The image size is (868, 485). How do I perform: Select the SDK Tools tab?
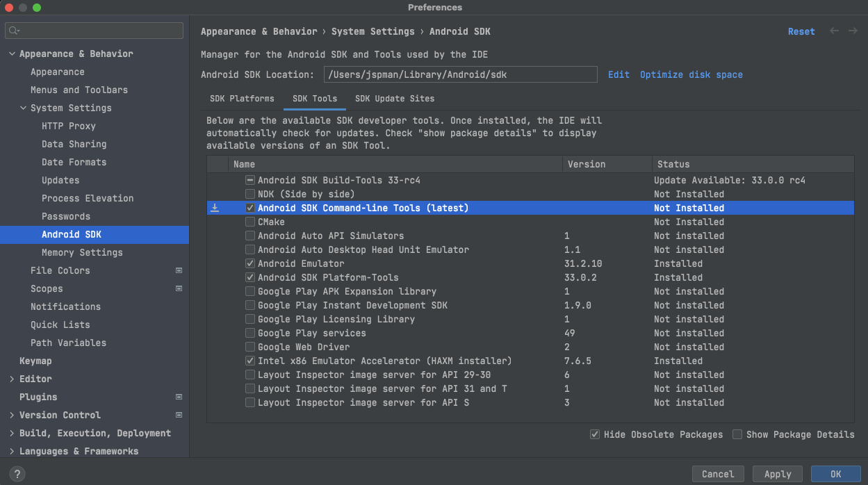point(315,99)
